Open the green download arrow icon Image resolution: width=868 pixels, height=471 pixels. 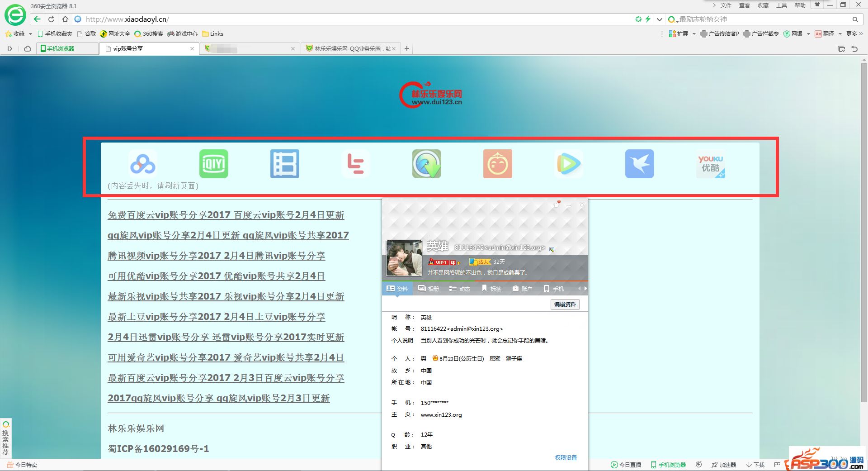427,164
